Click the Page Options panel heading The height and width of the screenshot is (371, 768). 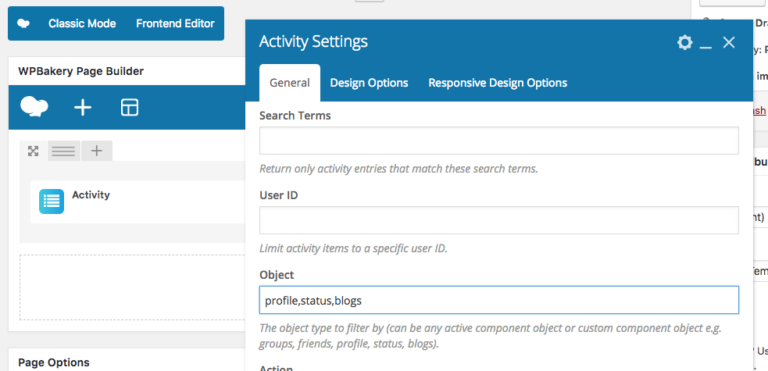point(54,362)
